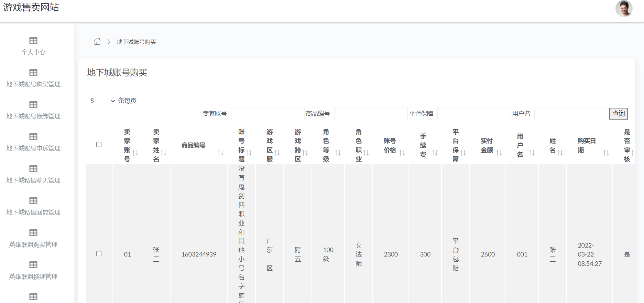The width and height of the screenshot is (644, 303).
Task: Focus the 用户名 search field
Action: 571,114
